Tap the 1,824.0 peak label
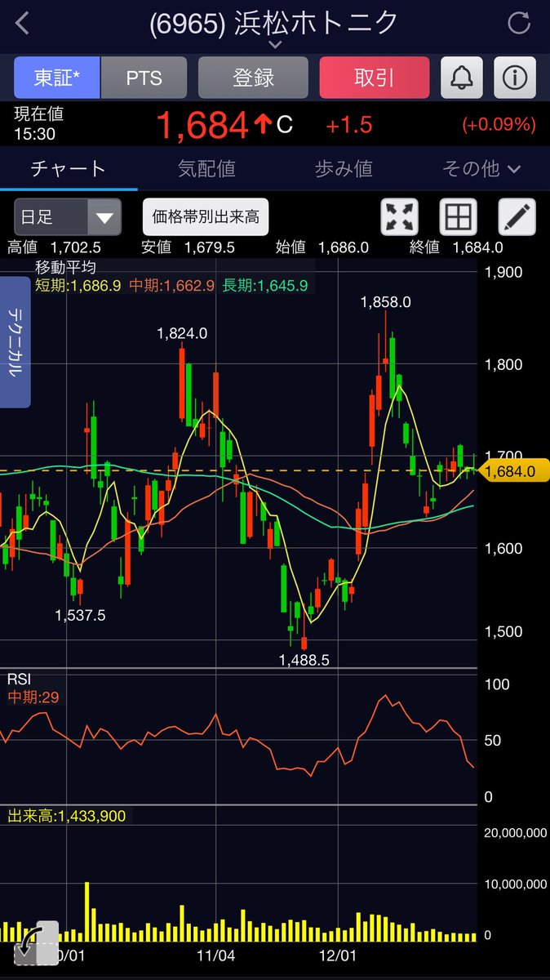The width and height of the screenshot is (550, 980). click(183, 333)
